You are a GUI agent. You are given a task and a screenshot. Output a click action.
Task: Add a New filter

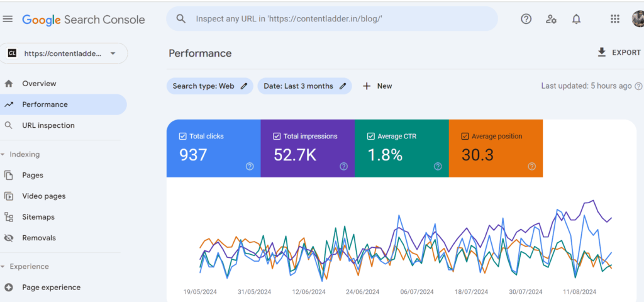tap(377, 86)
